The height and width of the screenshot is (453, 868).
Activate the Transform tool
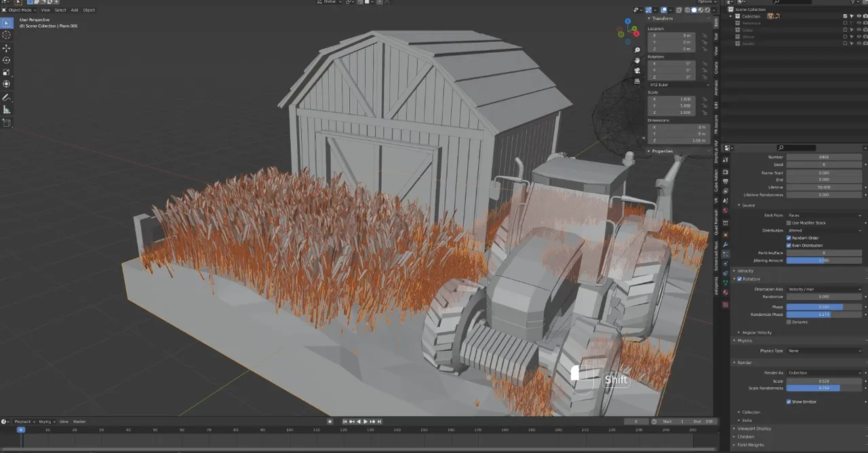7,84
